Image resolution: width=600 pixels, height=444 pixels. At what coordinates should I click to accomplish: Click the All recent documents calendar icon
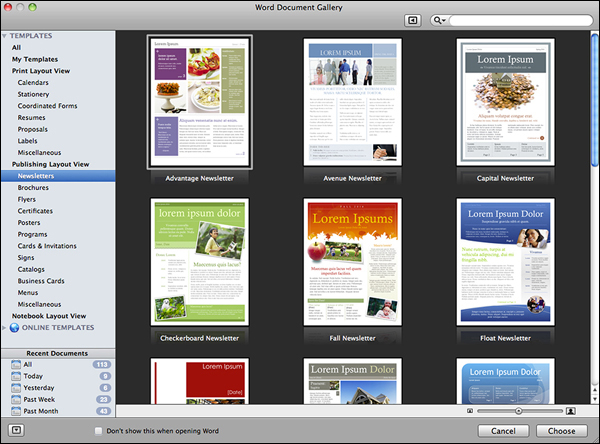(x=16, y=364)
